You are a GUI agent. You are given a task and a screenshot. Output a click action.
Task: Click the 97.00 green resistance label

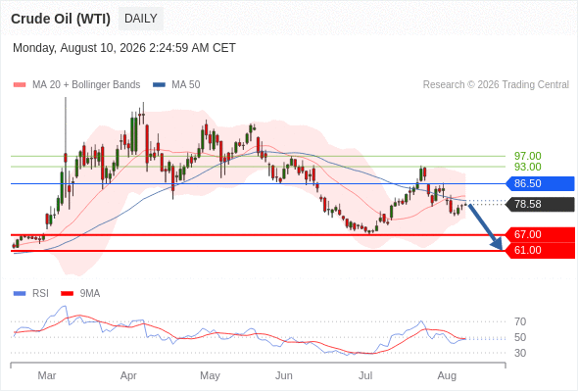527,156
